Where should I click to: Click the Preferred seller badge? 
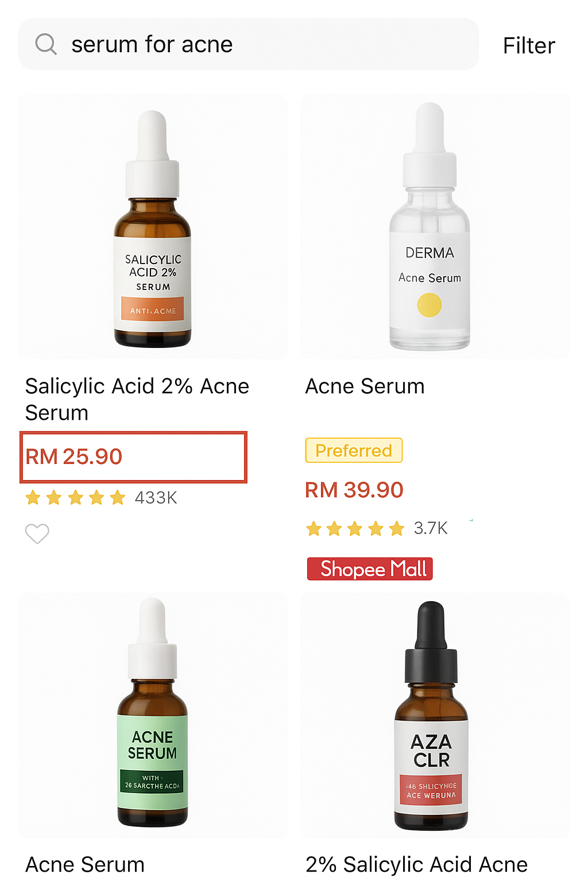354,450
